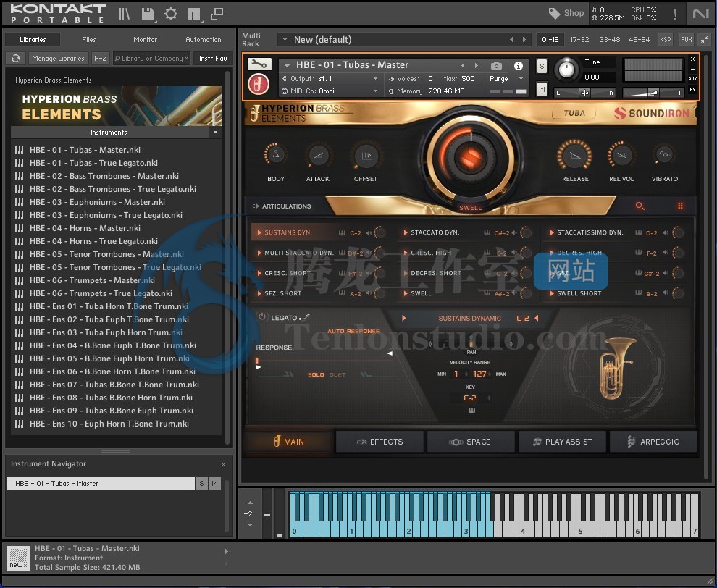Click the SWELL center knob
Viewport: 717px width, 588px height.
(x=471, y=157)
